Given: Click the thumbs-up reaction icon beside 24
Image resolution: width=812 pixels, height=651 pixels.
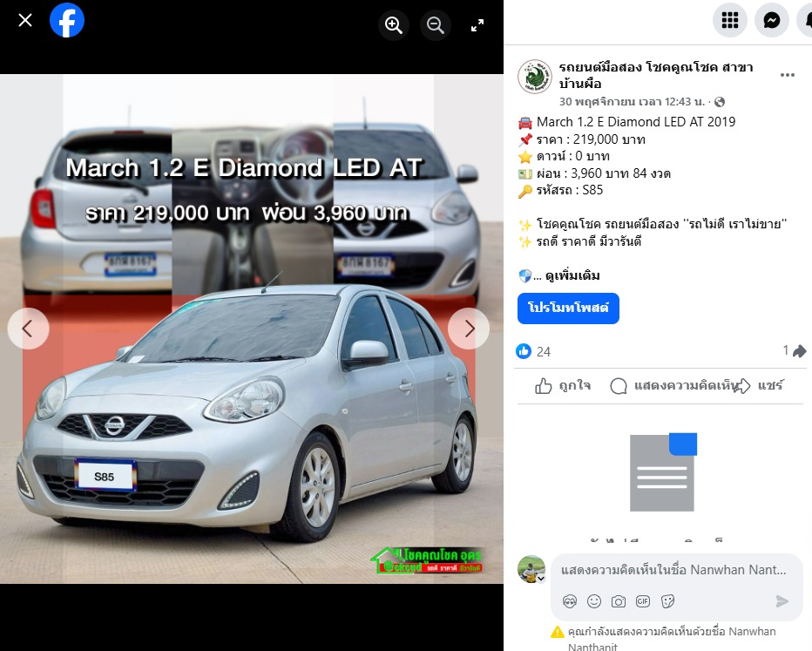Looking at the screenshot, I should [x=524, y=351].
